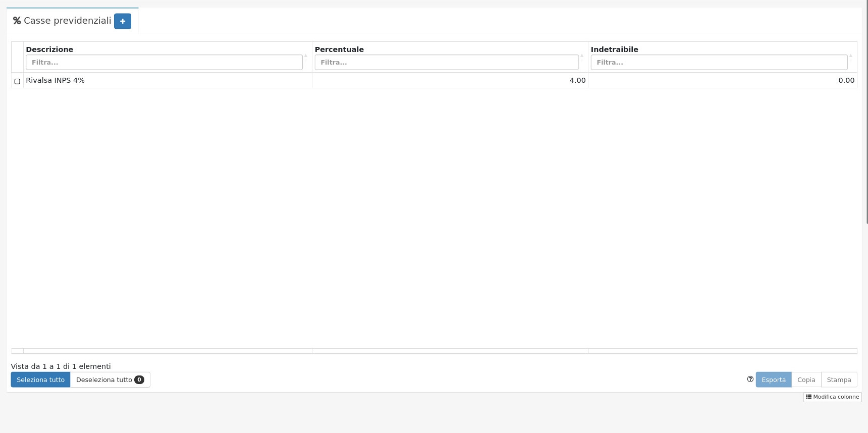Open the help question mark icon
Screen dimensions: 868x433
(x=750, y=379)
